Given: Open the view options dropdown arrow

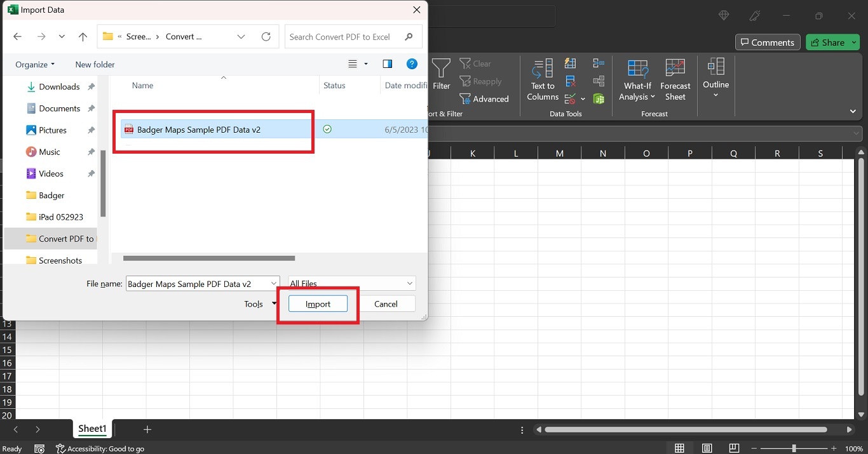Looking at the screenshot, I should tap(366, 64).
